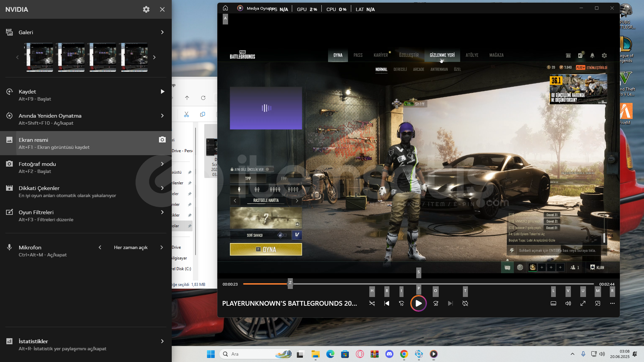Click Up arrow in File Explorer
The width and height of the screenshot is (644, 362).
(x=187, y=98)
